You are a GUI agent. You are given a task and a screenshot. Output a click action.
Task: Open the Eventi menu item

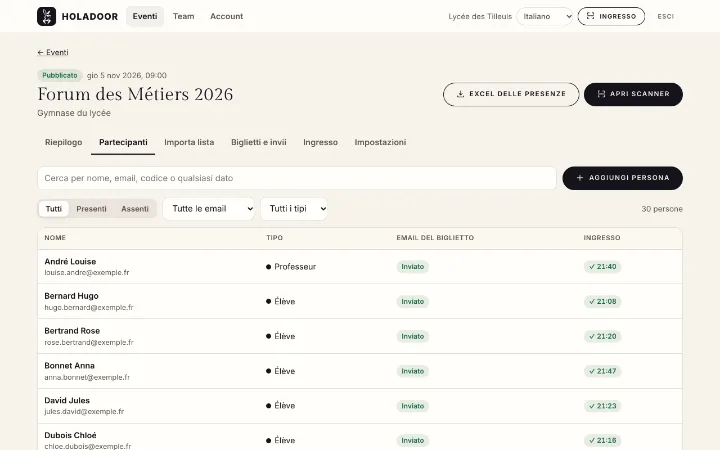point(145,17)
